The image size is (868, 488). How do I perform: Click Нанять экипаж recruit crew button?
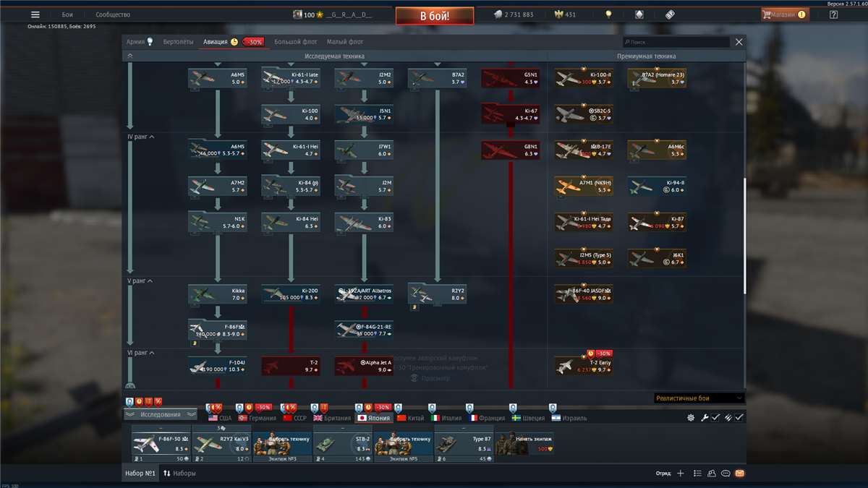524,443
